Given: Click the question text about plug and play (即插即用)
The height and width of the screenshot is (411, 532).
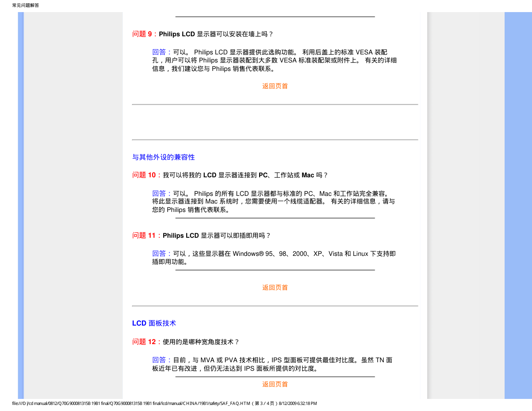Looking at the screenshot, I should [x=216, y=236].
